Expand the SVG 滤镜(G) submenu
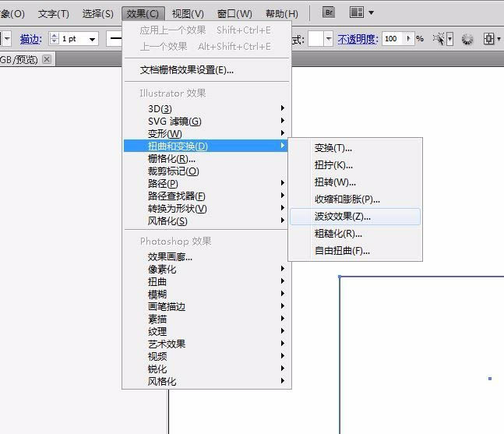Viewport: 504px width, 434px height. coord(206,122)
